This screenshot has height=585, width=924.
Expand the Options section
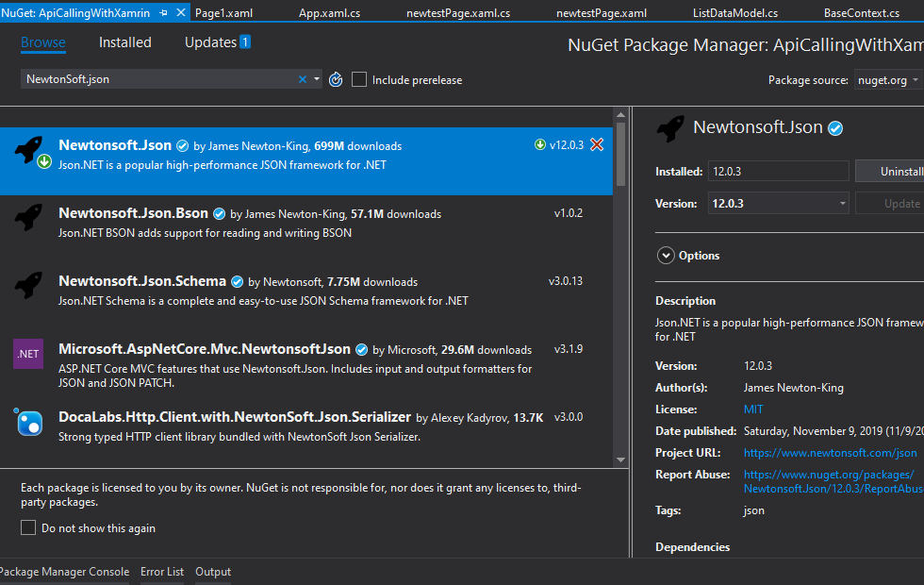[666, 256]
